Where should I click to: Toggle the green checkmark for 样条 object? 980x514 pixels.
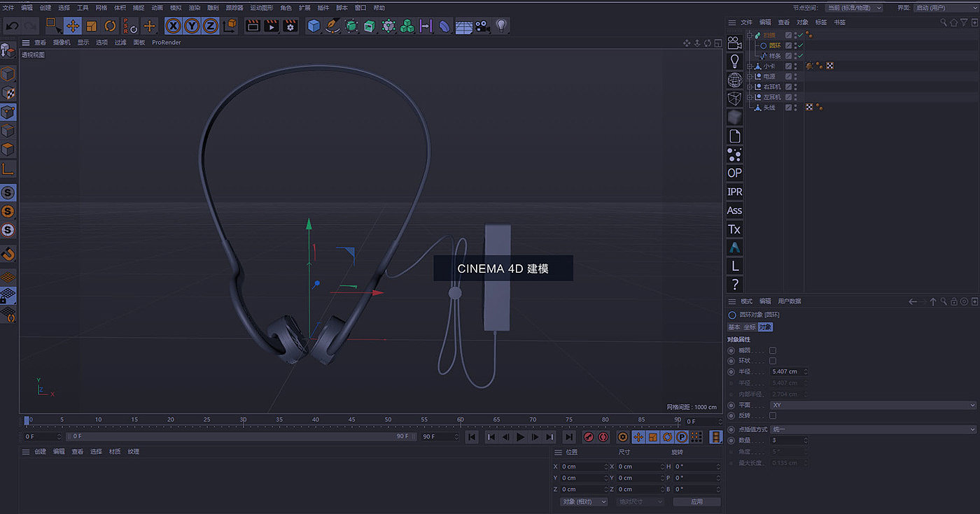[x=799, y=56]
